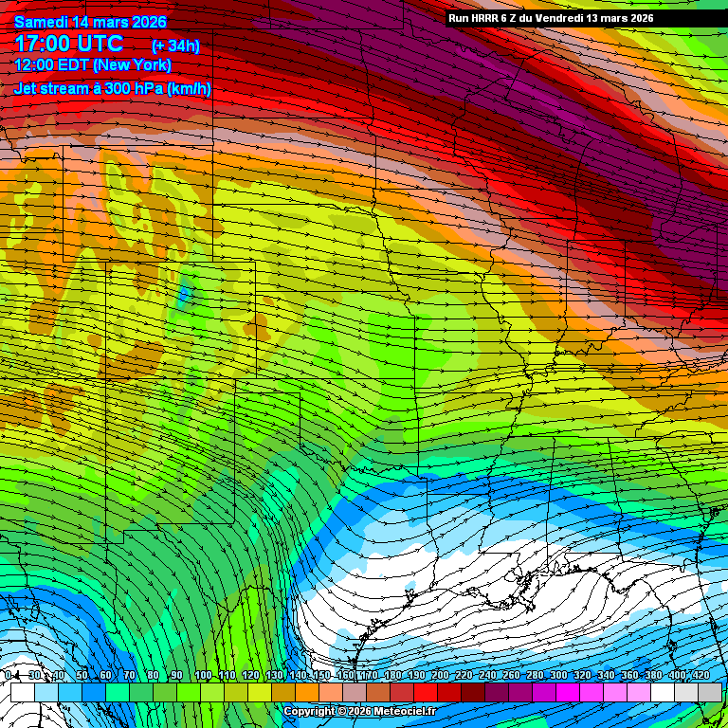The height and width of the screenshot is (728, 728).
Task: Click the small blue spot over the Rockies
Action: [x=184, y=293]
